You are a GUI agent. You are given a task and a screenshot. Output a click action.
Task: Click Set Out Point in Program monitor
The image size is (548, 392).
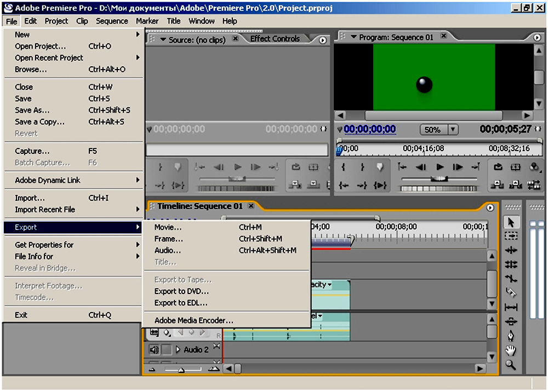[x=362, y=167]
